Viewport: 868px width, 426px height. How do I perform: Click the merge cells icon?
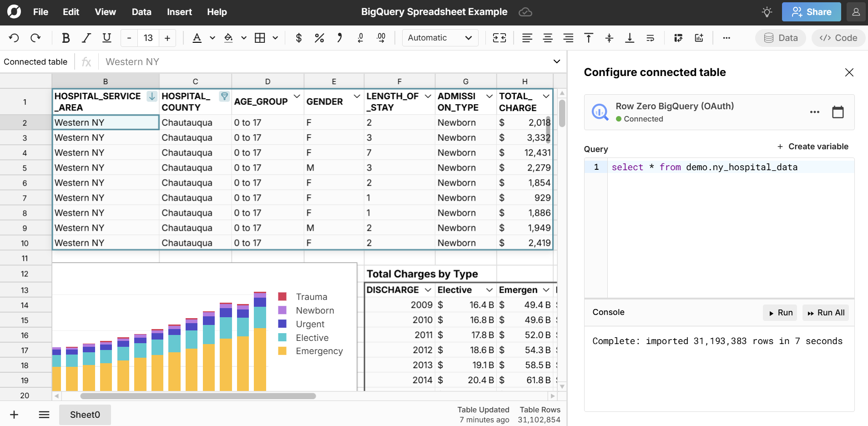point(499,38)
